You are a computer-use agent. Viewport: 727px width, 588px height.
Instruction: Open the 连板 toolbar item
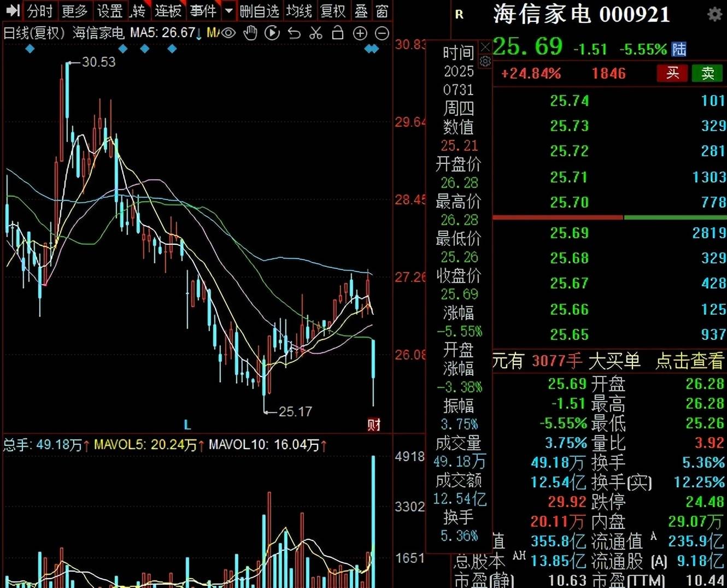pos(168,11)
